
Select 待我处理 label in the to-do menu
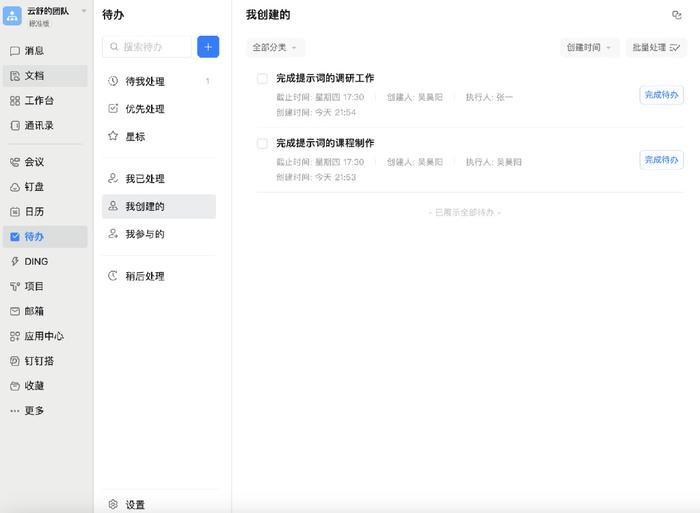(x=145, y=81)
